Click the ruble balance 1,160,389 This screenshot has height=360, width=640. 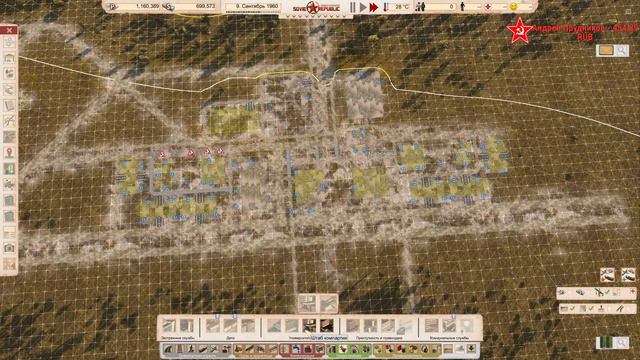(x=147, y=7)
